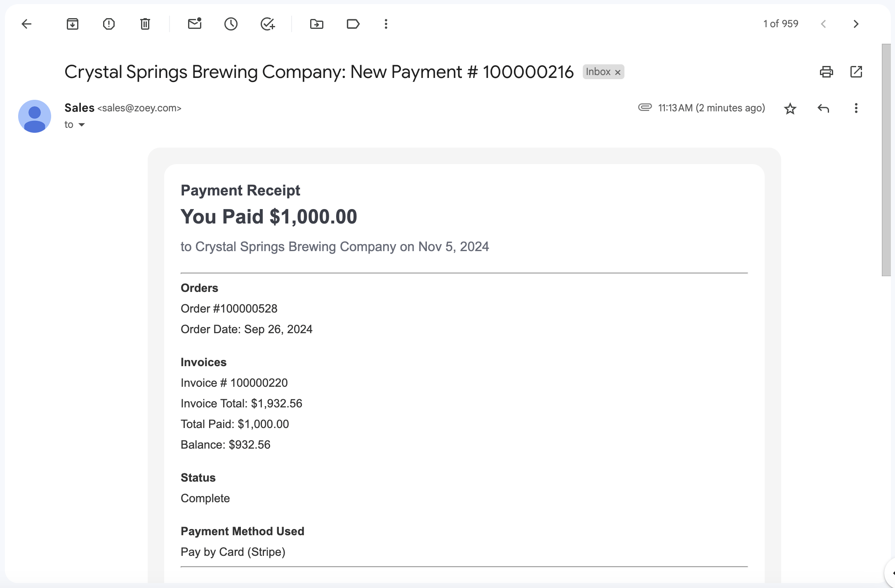
Task: Open toolbar More options menu
Action: tap(386, 24)
